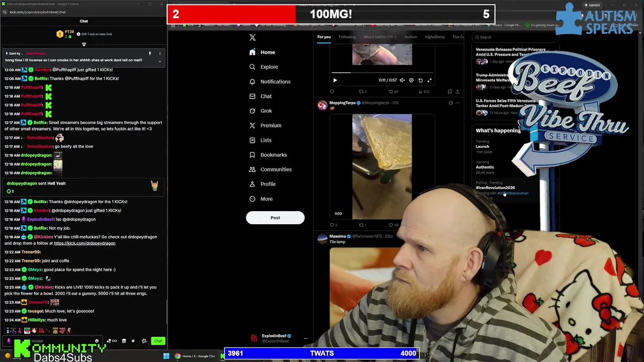The height and width of the screenshot is (362, 644).
Task: Open more options on MoppingTerps tweet
Action: tap(457, 103)
